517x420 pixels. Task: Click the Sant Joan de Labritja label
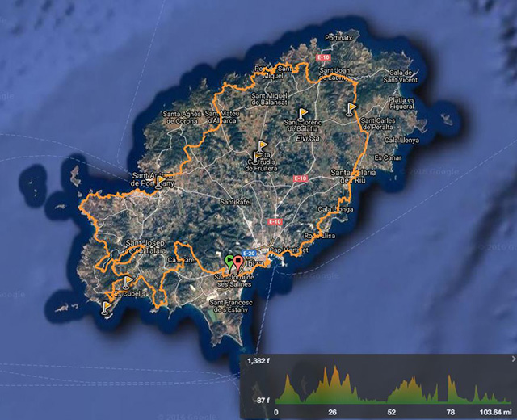[x=335, y=73]
